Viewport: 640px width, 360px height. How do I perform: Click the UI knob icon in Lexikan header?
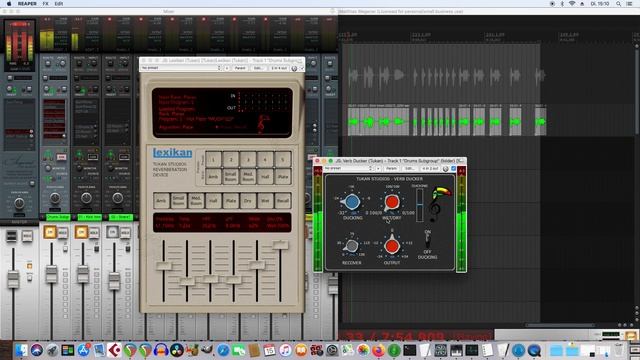click(294, 68)
